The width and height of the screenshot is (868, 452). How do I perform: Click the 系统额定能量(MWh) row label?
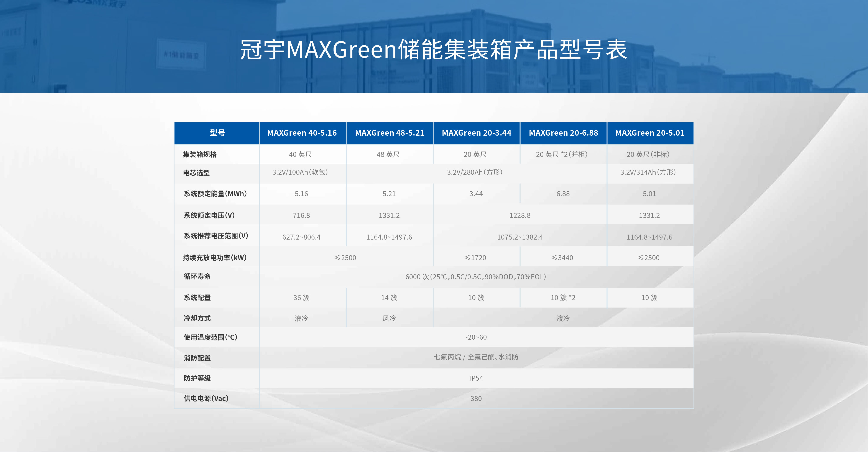(215, 194)
